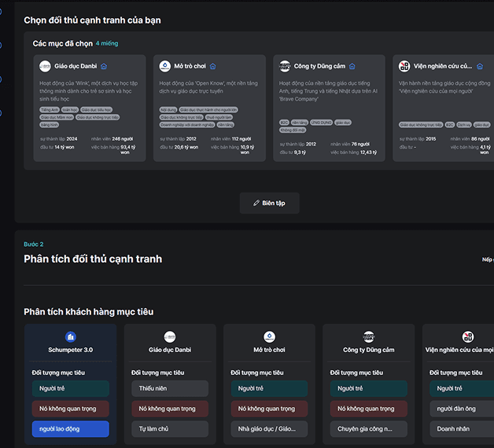Click the Giáo dục không trực tiếp tag on Viện nghiên cứu card
This screenshot has height=448, width=494.
click(x=421, y=125)
